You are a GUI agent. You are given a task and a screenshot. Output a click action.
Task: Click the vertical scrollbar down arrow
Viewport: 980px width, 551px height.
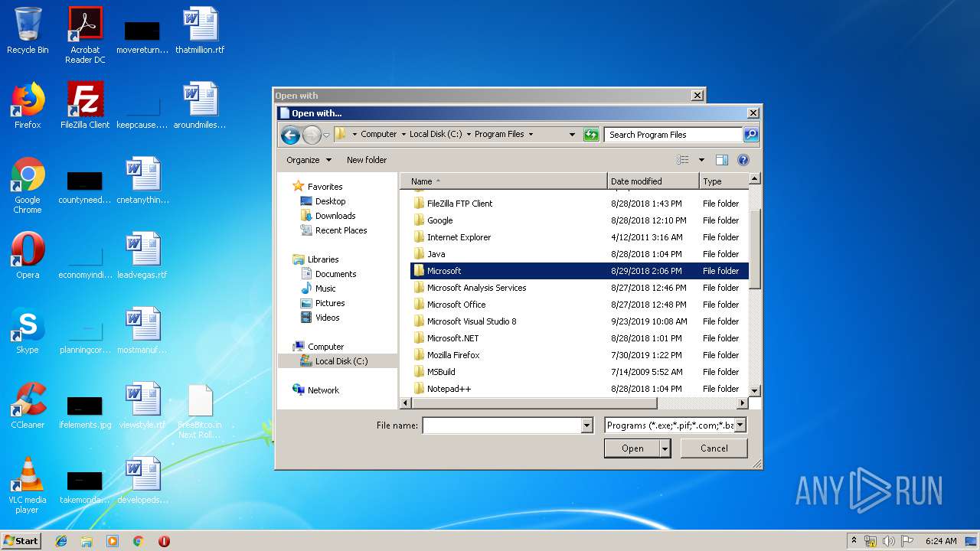(x=754, y=390)
